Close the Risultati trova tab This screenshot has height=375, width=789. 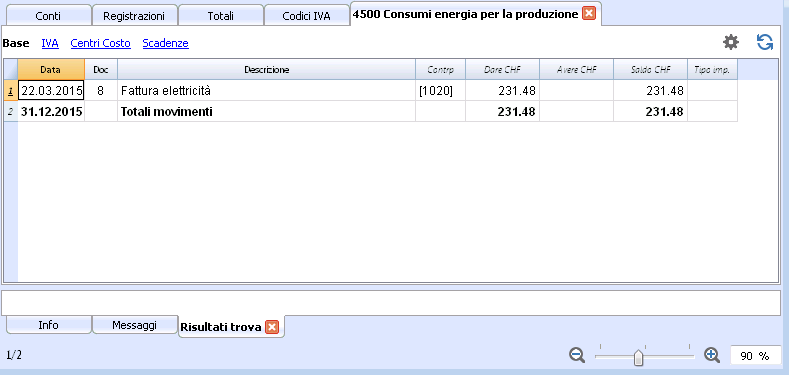(x=272, y=327)
